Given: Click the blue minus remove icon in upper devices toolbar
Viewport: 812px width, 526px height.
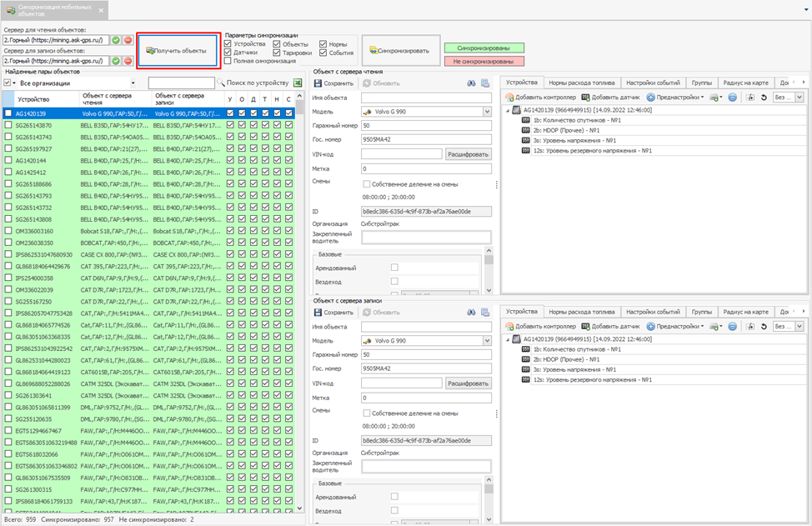Looking at the screenshot, I should (x=732, y=98).
